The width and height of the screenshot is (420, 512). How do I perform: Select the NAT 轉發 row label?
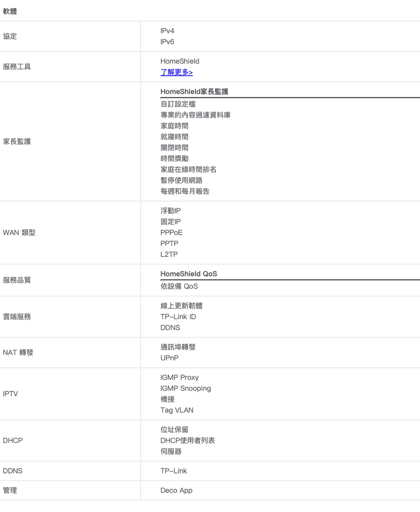pyautogui.click(x=18, y=353)
